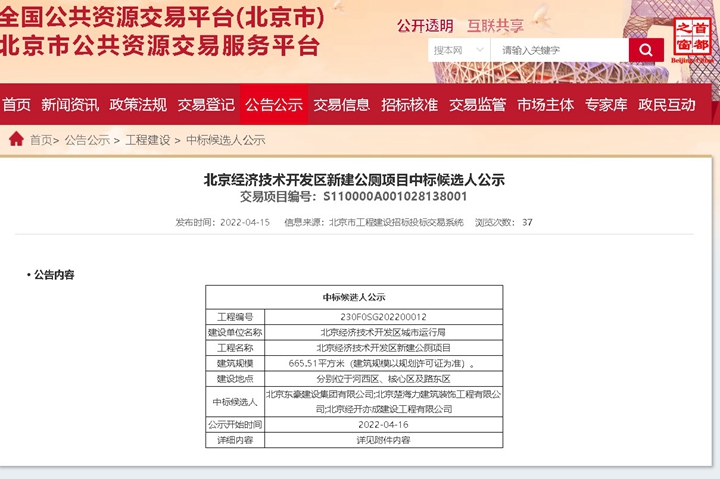Select the 公告公示 navigation tab

point(274,104)
